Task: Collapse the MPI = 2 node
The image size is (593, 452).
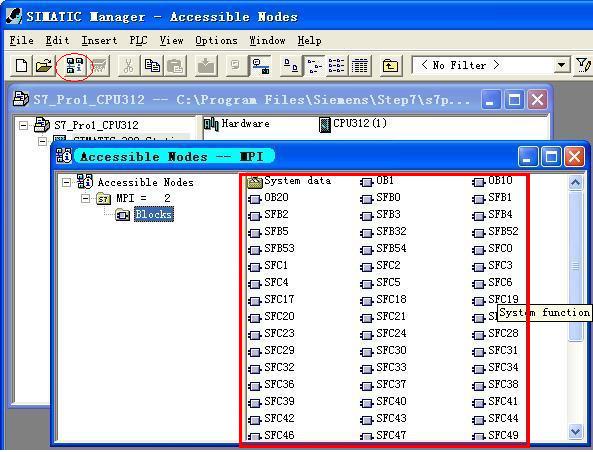Action: (x=86, y=198)
